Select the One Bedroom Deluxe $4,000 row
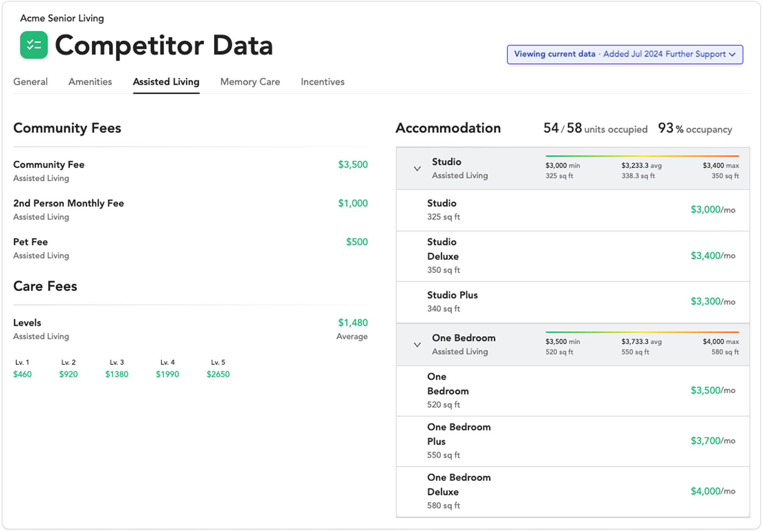Image resolution: width=763 pixels, height=532 pixels. pyautogui.click(x=573, y=491)
